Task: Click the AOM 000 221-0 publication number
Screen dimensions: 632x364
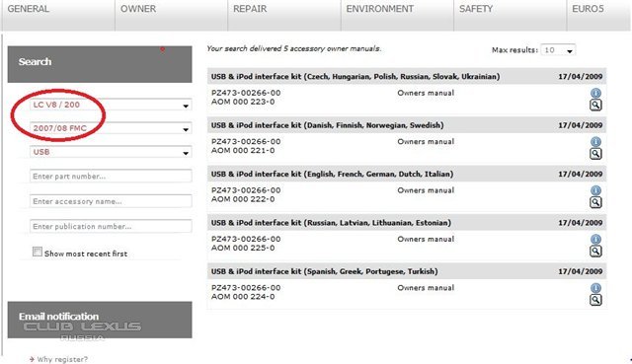Action: tap(243, 151)
